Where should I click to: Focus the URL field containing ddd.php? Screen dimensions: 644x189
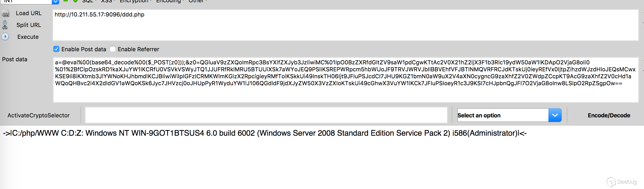point(345,25)
